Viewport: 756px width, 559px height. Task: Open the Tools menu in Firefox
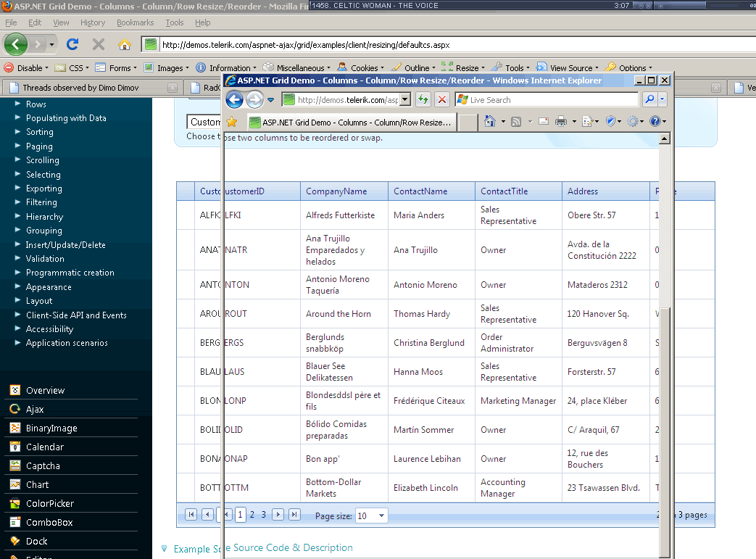pyautogui.click(x=175, y=22)
